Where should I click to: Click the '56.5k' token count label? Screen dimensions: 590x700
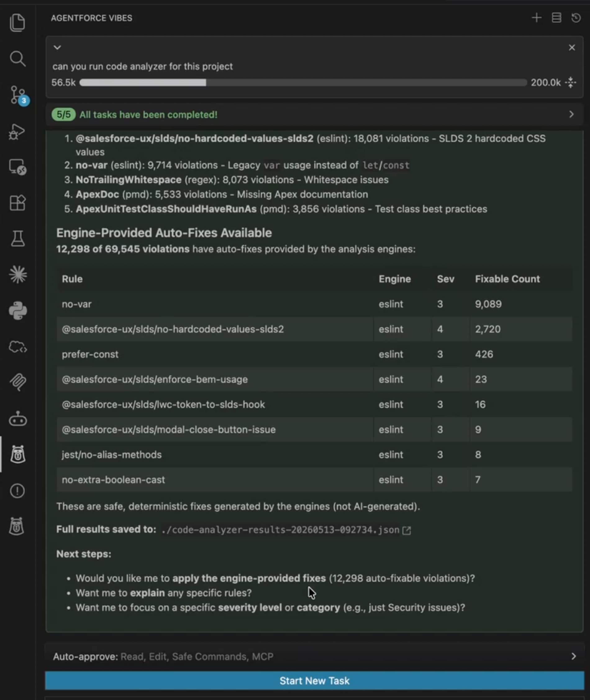click(64, 83)
